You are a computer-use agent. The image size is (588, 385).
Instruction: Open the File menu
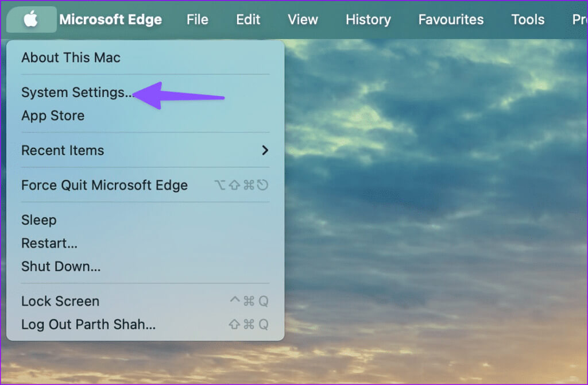[x=198, y=20]
